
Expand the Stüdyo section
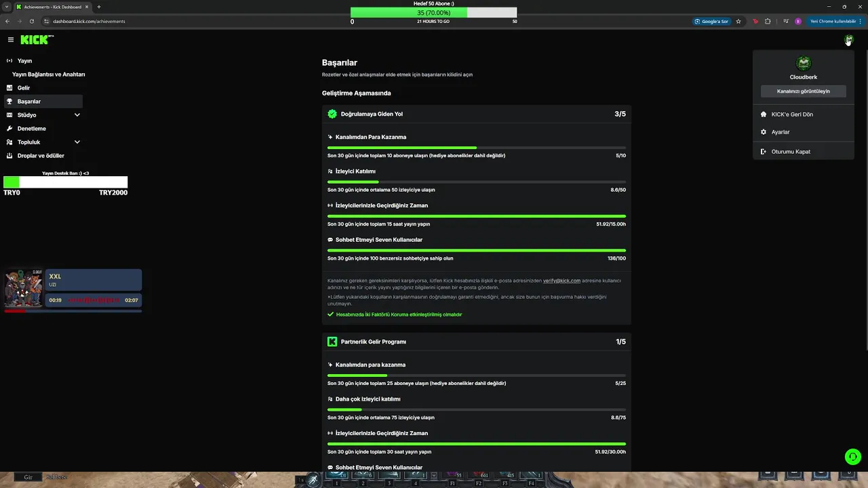77,115
